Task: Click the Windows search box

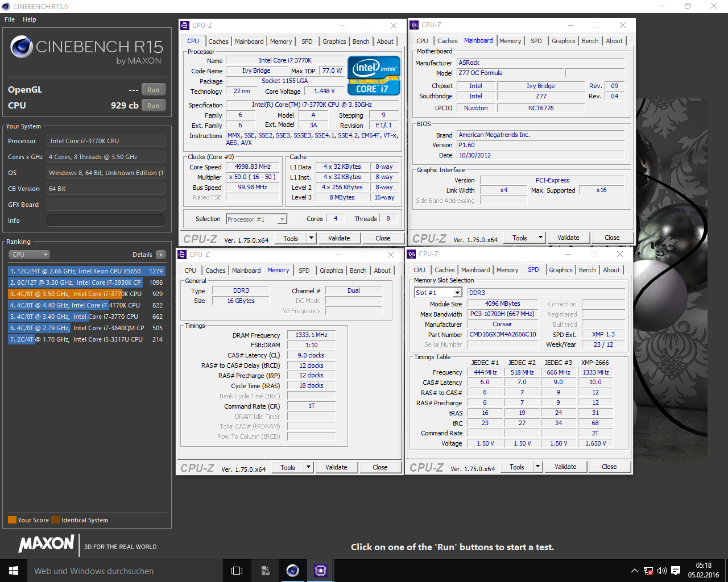Action: click(125, 571)
